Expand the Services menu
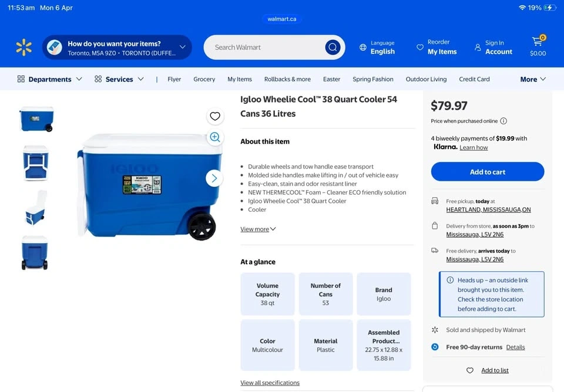The width and height of the screenshot is (564, 392). click(119, 79)
